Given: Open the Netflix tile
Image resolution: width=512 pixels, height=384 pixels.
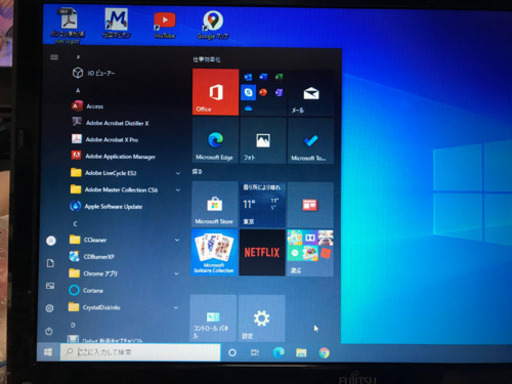Looking at the screenshot, I should click(x=262, y=252).
